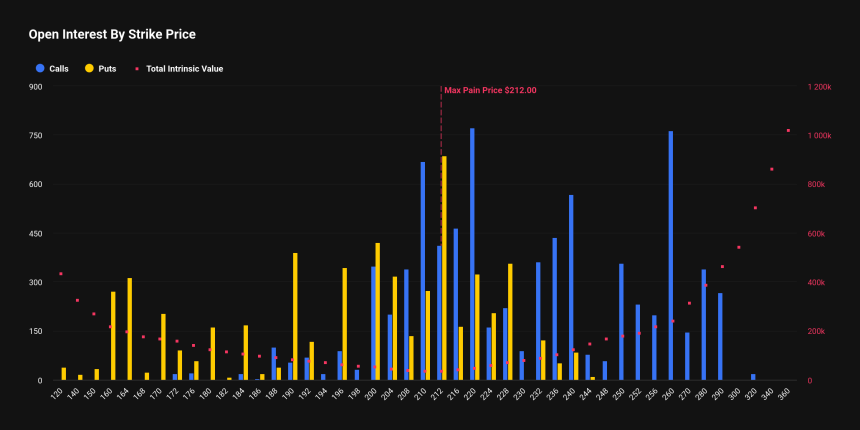
Task: Click the blue Calls legend dot
Action: click(x=40, y=69)
